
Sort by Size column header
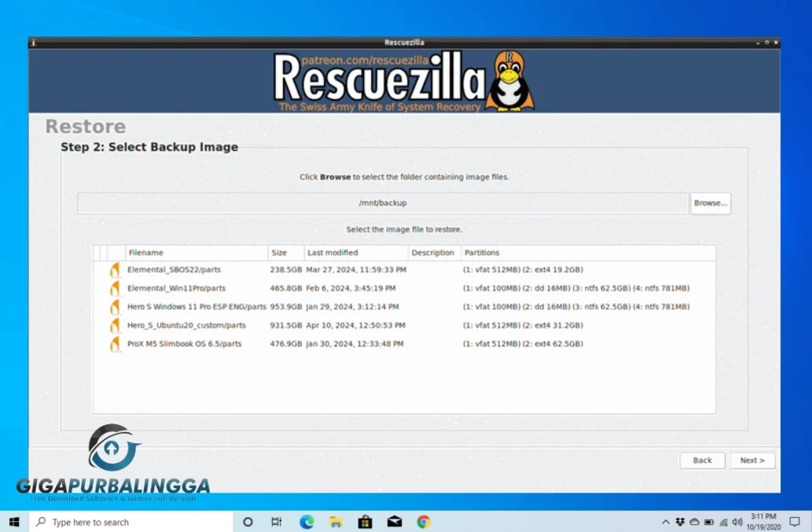pos(286,252)
